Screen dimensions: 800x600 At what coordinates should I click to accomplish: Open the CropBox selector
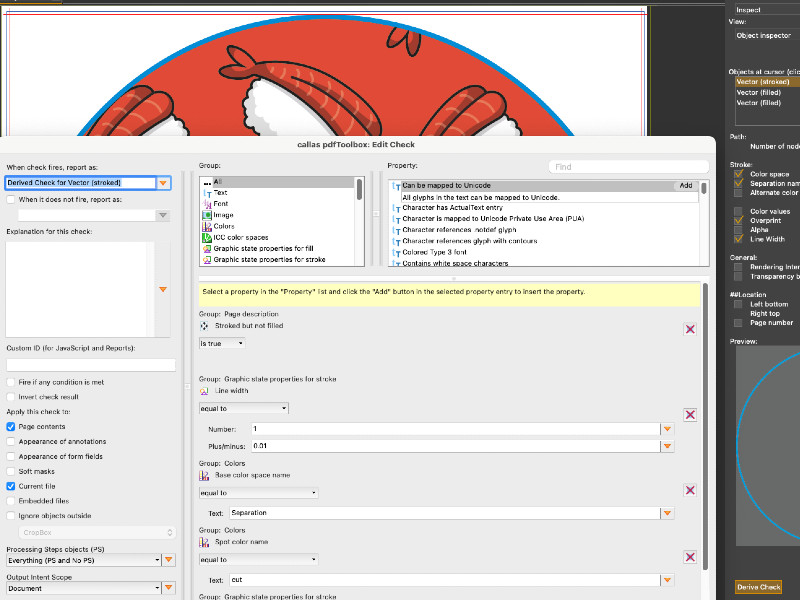pyautogui.click(x=97, y=532)
